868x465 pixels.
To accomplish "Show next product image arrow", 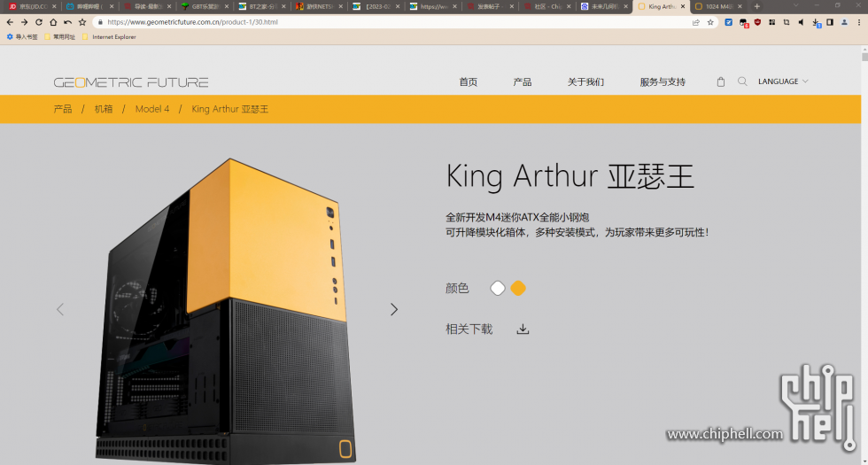I will (394, 309).
